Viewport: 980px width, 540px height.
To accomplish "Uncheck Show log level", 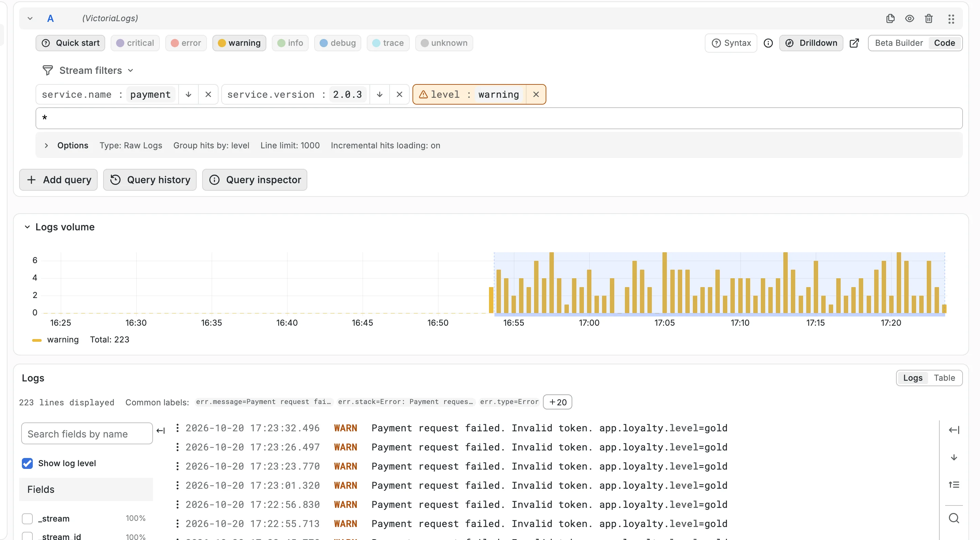I will pos(27,463).
